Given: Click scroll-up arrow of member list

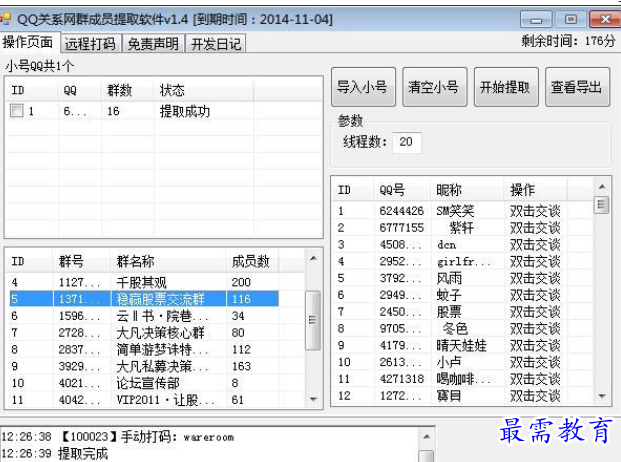Looking at the screenshot, I should point(602,186).
